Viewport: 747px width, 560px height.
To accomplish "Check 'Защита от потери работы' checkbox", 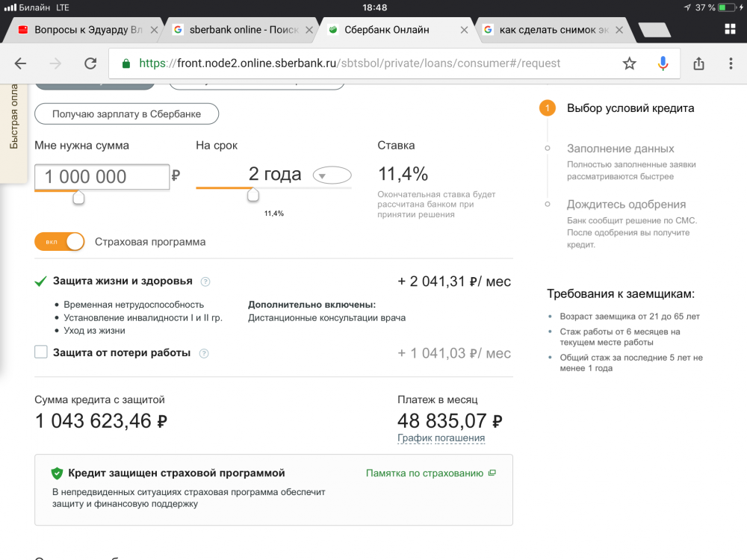I will click(x=41, y=352).
